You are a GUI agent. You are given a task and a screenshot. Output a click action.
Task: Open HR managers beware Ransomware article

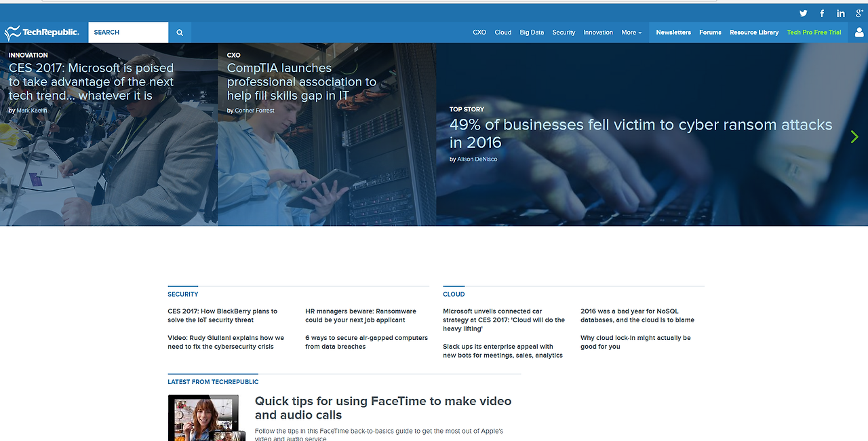pyautogui.click(x=361, y=315)
